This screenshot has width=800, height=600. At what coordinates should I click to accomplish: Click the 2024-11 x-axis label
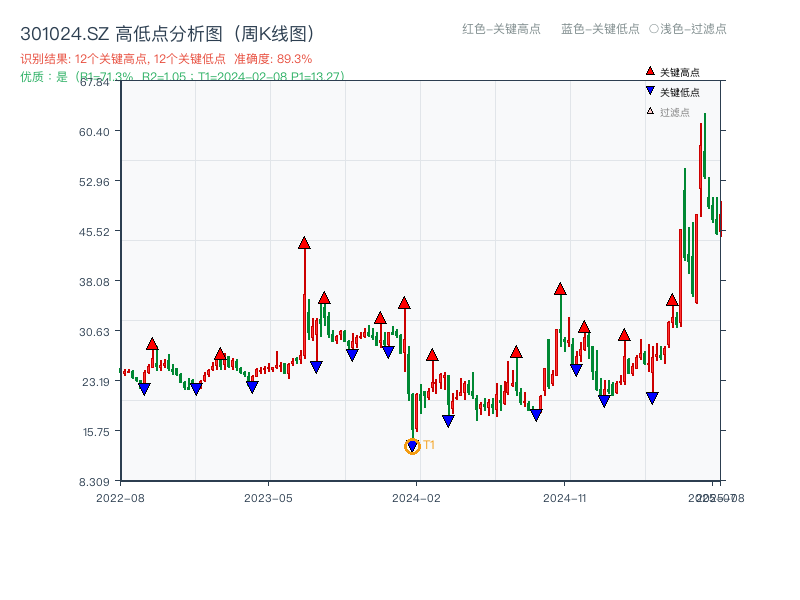[x=565, y=498]
